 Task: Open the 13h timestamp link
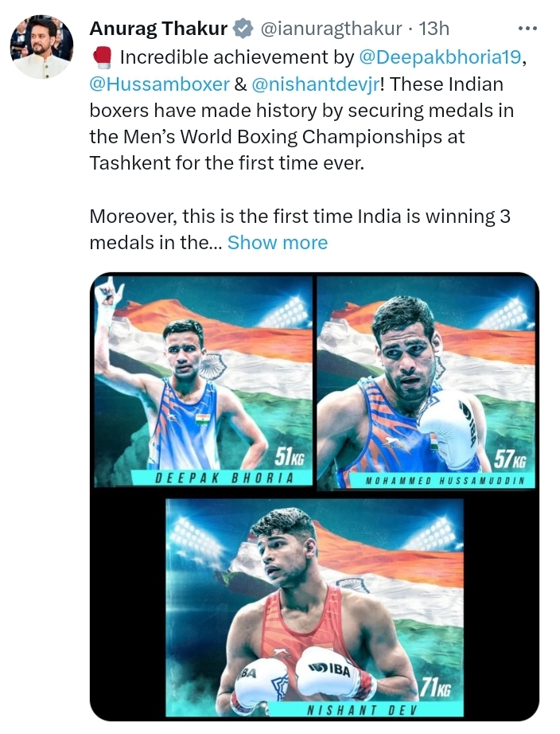click(x=434, y=29)
